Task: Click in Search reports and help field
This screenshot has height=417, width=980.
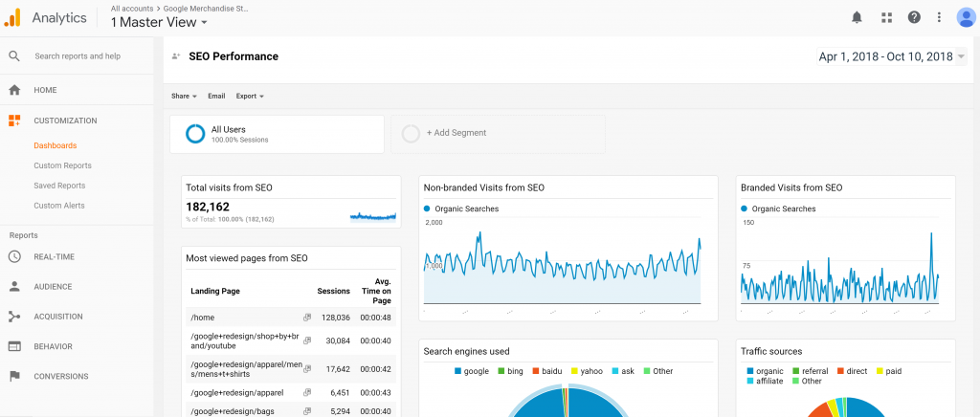Action: [x=78, y=56]
